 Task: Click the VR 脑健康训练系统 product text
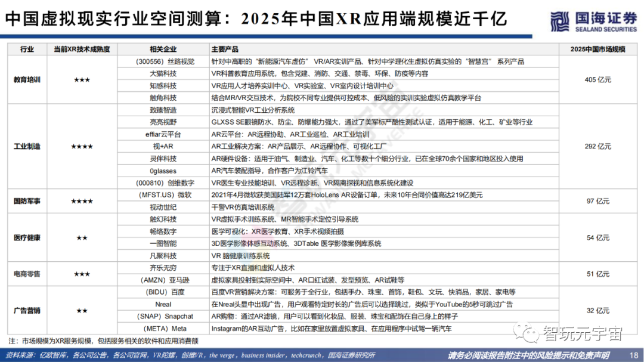240,256
